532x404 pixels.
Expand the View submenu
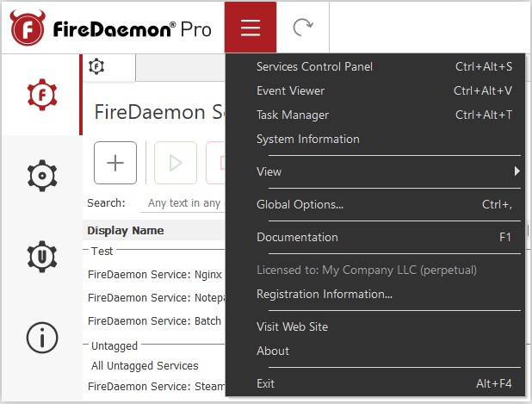(x=375, y=171)
